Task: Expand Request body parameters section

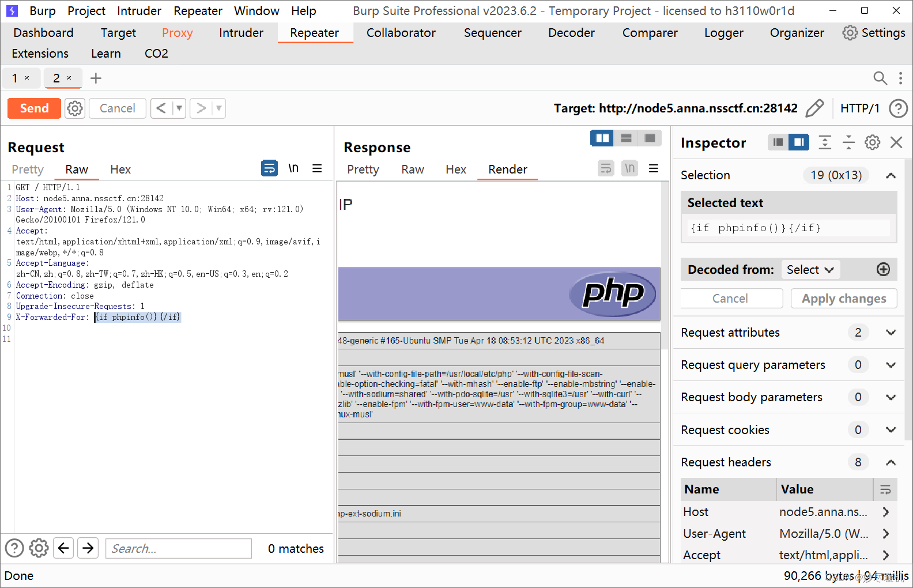Action: (x=891, y=397)
